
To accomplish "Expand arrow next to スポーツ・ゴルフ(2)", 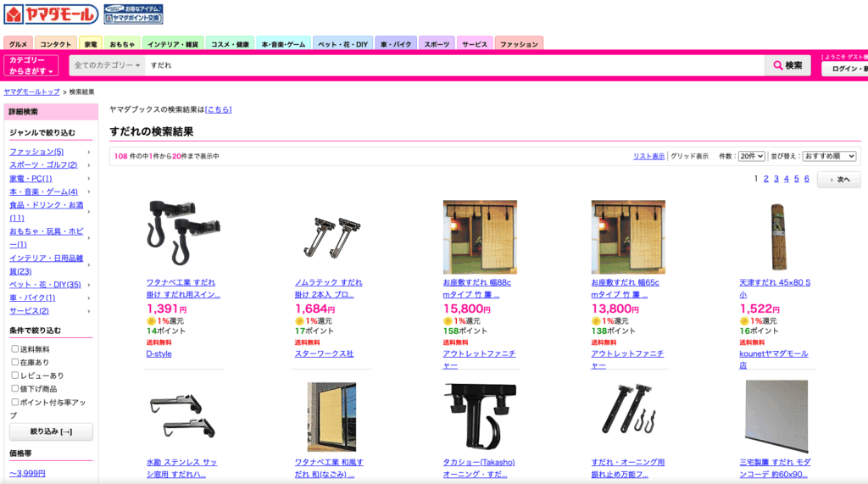I will (x=88, y=165).
